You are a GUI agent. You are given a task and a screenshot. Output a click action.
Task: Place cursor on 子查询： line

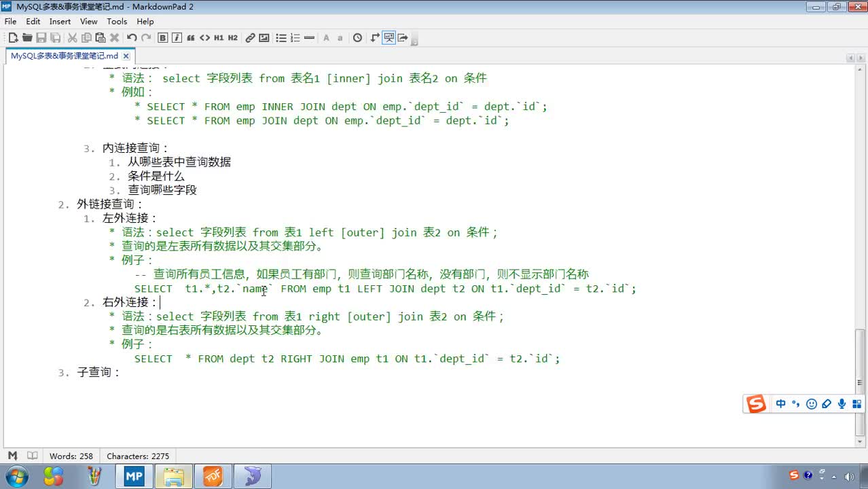[98, 372]
